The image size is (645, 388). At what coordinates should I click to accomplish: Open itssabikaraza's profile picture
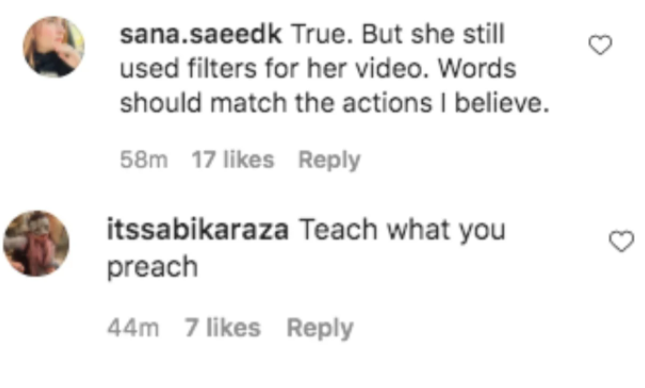tap(36, 243)
